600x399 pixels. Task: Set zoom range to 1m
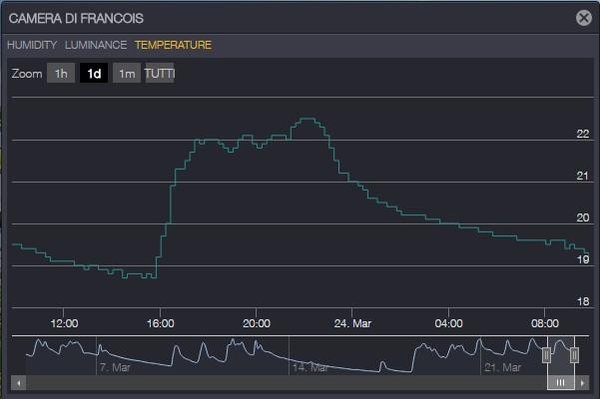pos(127,73)
